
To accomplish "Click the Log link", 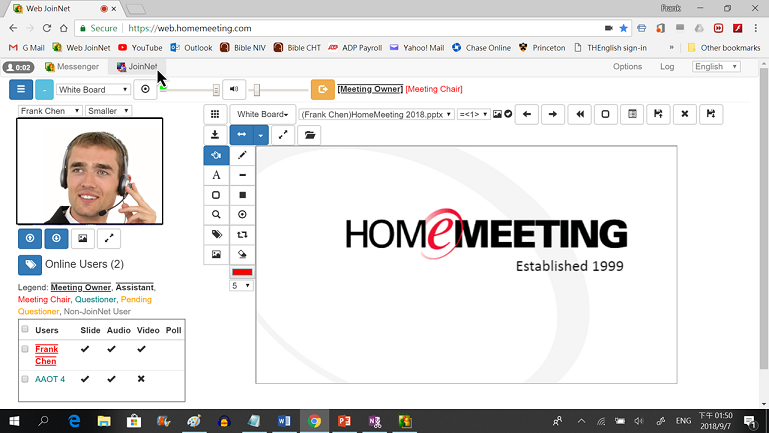I will [667, 67].
